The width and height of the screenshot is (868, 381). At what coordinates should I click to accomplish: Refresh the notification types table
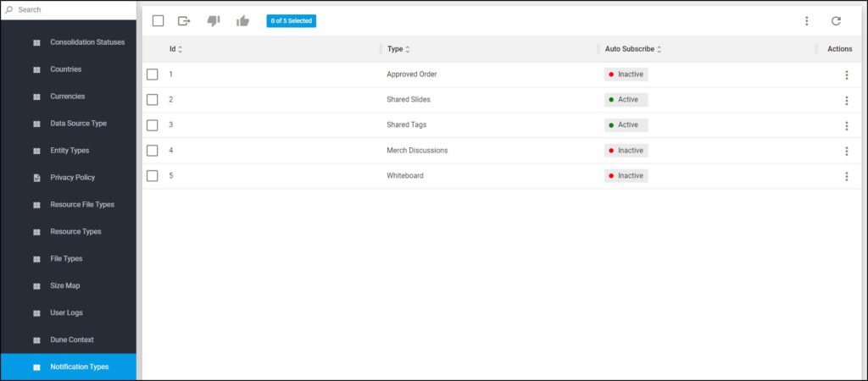pos(836,21)
